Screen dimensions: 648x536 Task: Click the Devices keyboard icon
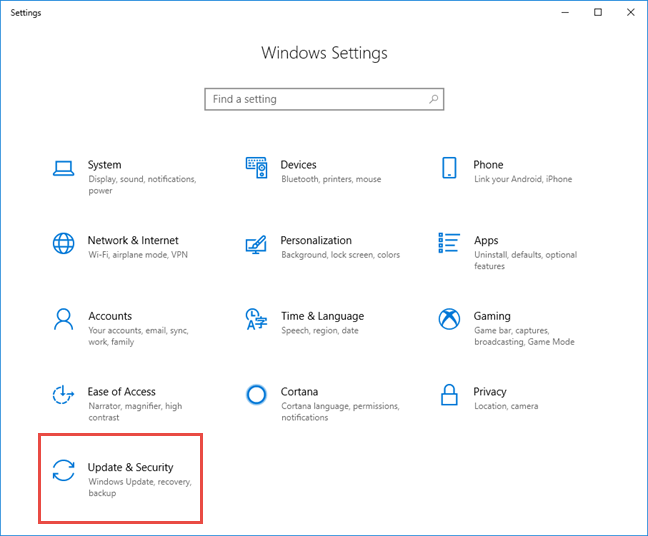(257, 168)
